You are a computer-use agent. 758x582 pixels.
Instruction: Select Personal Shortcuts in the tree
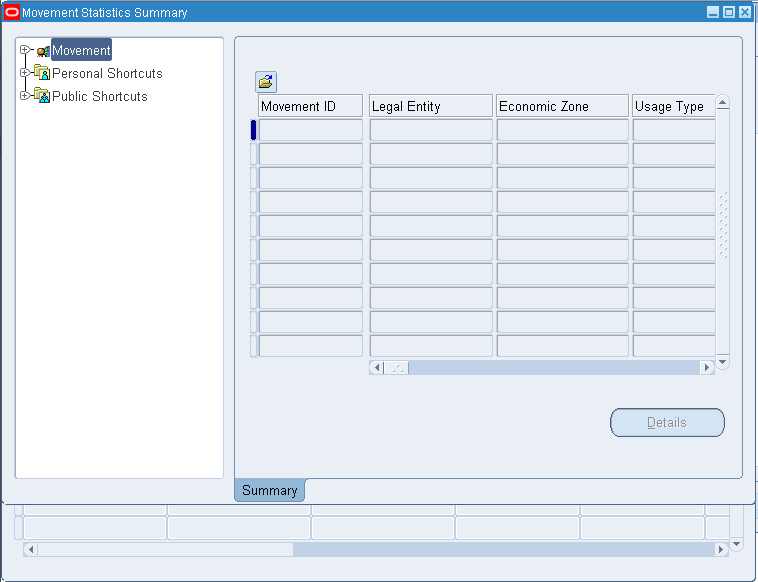point(107,73)
